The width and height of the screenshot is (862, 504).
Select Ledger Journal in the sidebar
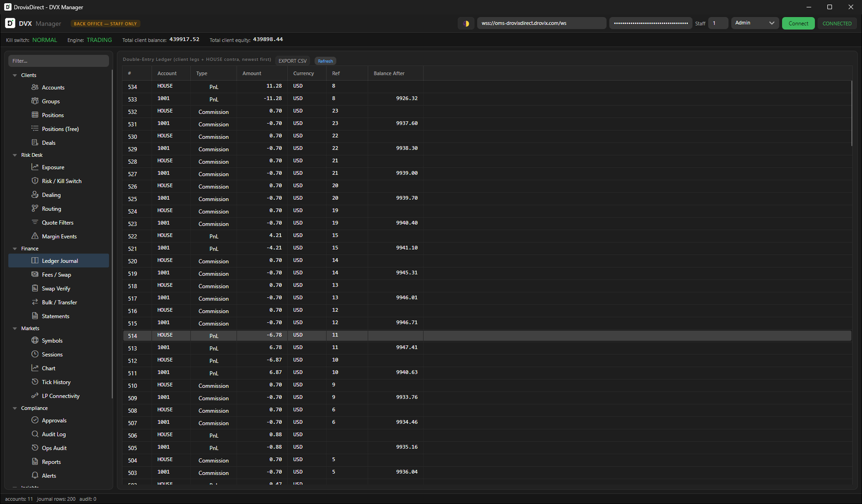point(59,261)
